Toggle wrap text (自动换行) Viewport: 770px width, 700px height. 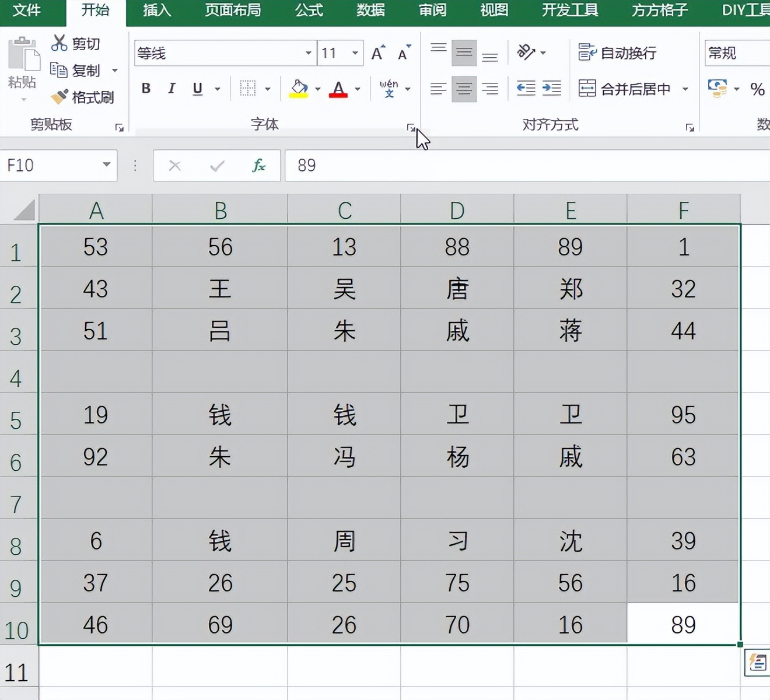pos(617,53)
